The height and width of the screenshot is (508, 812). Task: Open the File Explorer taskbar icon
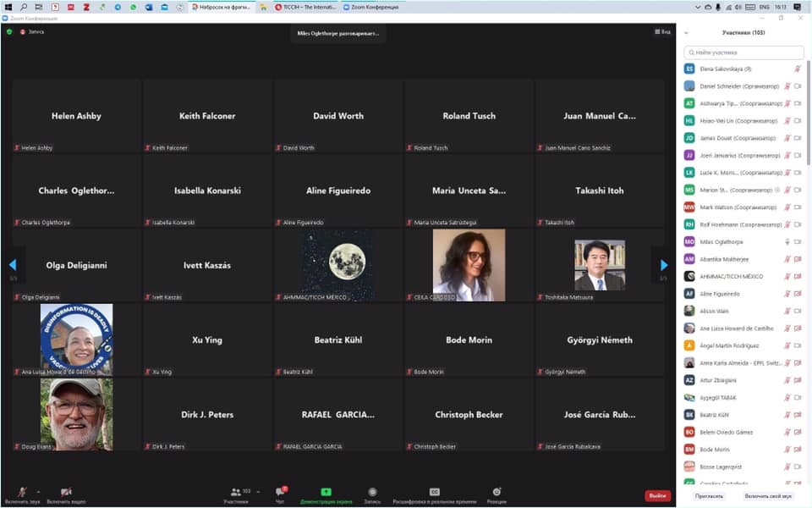[264, 8]
